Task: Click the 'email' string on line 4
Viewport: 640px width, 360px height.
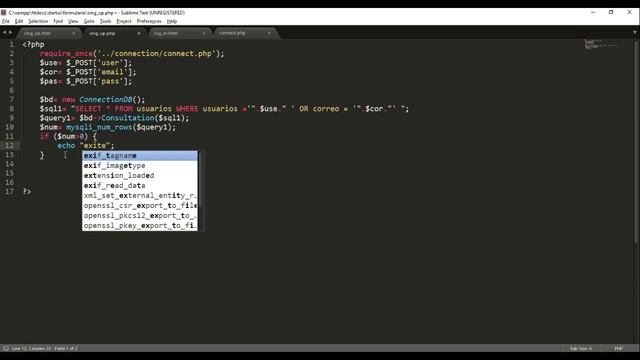Action: pos(113,72)
